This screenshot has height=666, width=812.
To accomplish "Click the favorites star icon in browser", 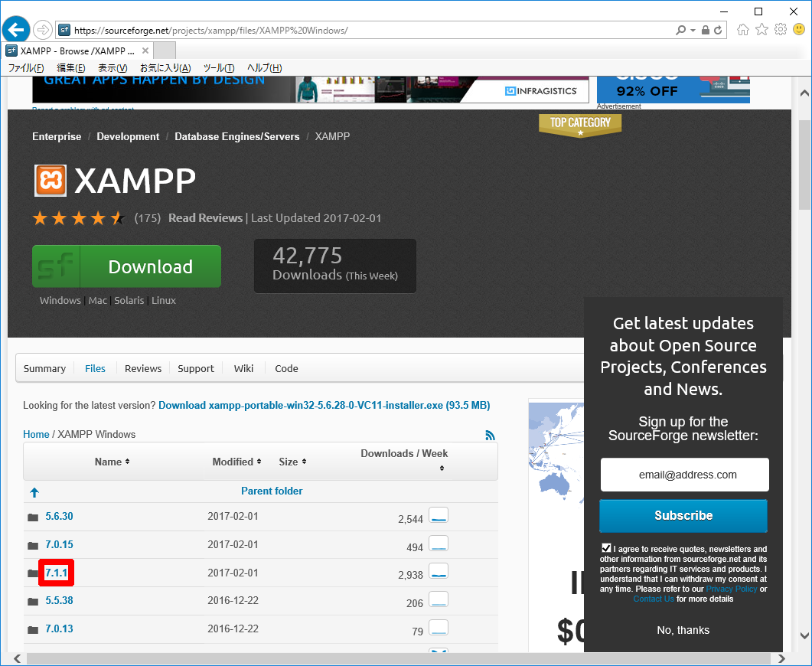I will click(x=761, y=30).
